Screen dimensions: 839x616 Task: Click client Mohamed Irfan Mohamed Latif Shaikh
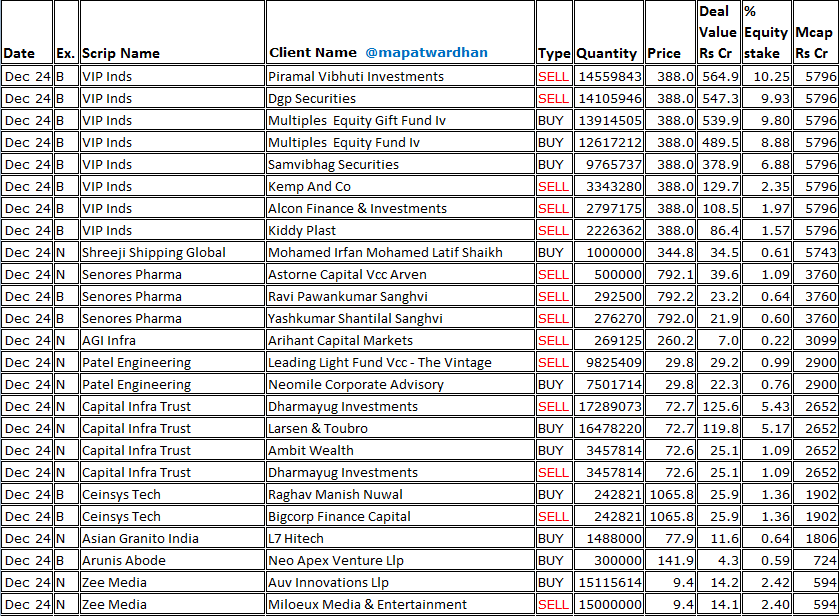[385, 252]
